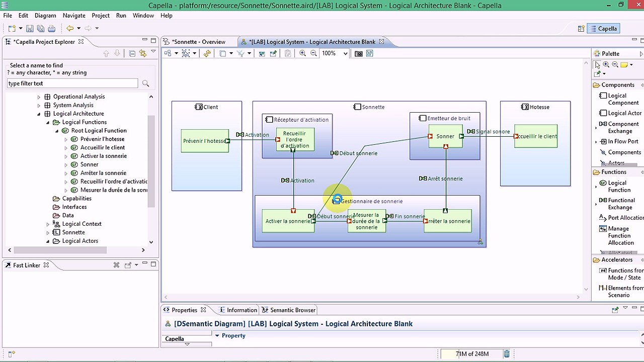
Task: Click the Save icon in main toolbar
Action: click(30, 29)
